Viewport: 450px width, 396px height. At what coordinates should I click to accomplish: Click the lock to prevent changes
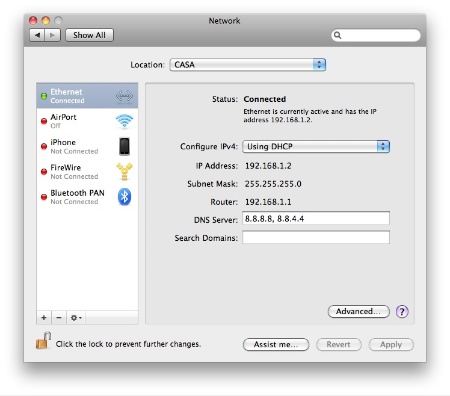coord(43,341)
